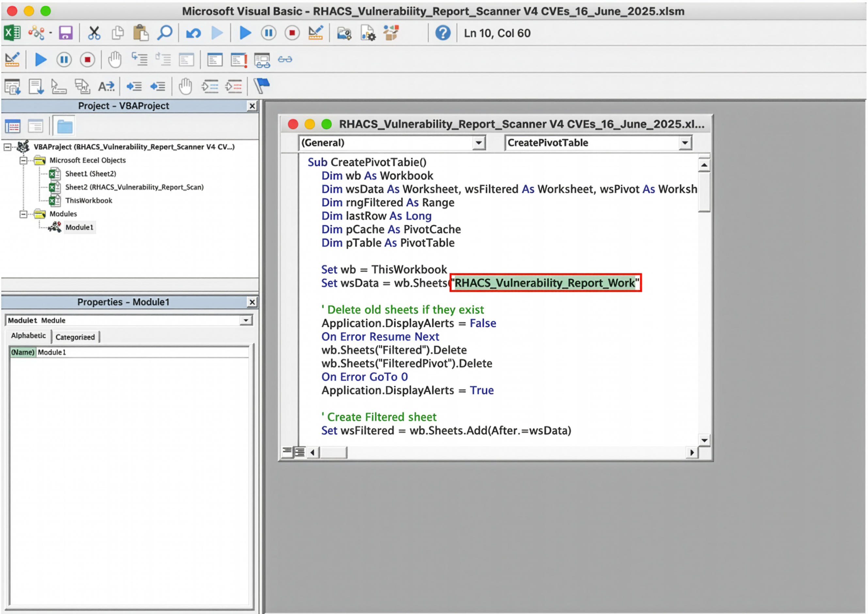This screenshot has height=614, width=868.
Task: Open the Immediate Window icon
Action: (239, 60)
